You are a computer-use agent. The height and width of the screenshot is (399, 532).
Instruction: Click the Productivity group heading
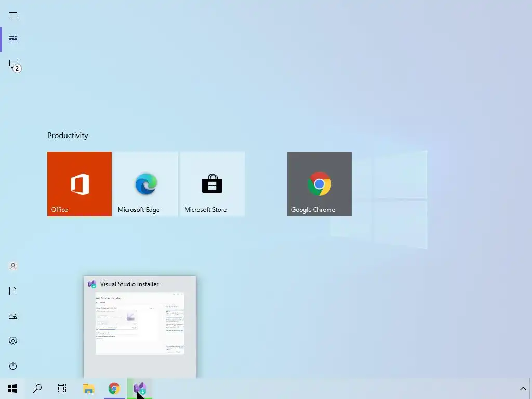68,136
